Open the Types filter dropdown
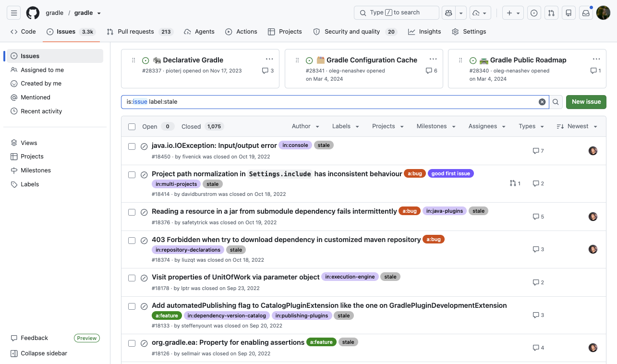The image size is (617, 364). click(x=531, y=126)
